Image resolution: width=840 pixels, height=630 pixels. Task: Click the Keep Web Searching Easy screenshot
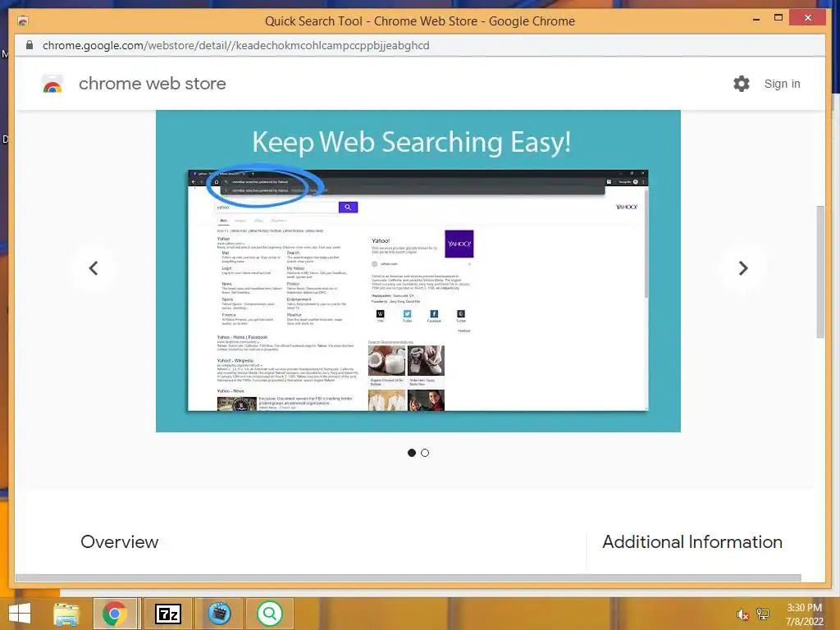pyautogui.click(x=418, y=271)
